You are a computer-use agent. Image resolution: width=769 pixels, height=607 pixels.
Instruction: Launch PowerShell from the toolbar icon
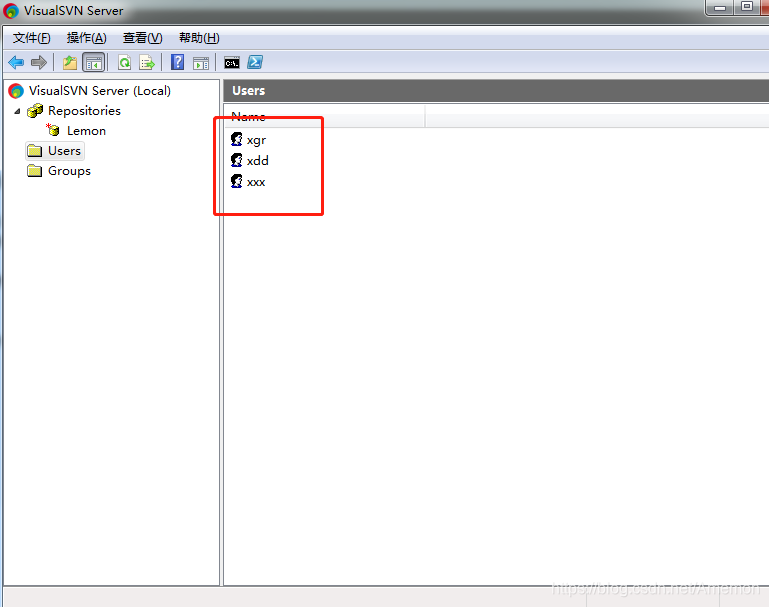255,62
